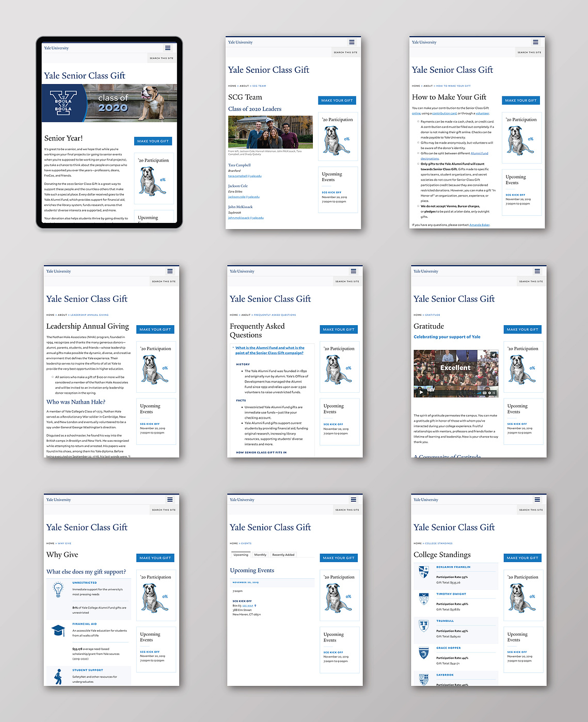Click Make Your Gift on College Standings page
The height and width of the screenshot is (722, 588).
pyautogui.click(x=522, y=558)
